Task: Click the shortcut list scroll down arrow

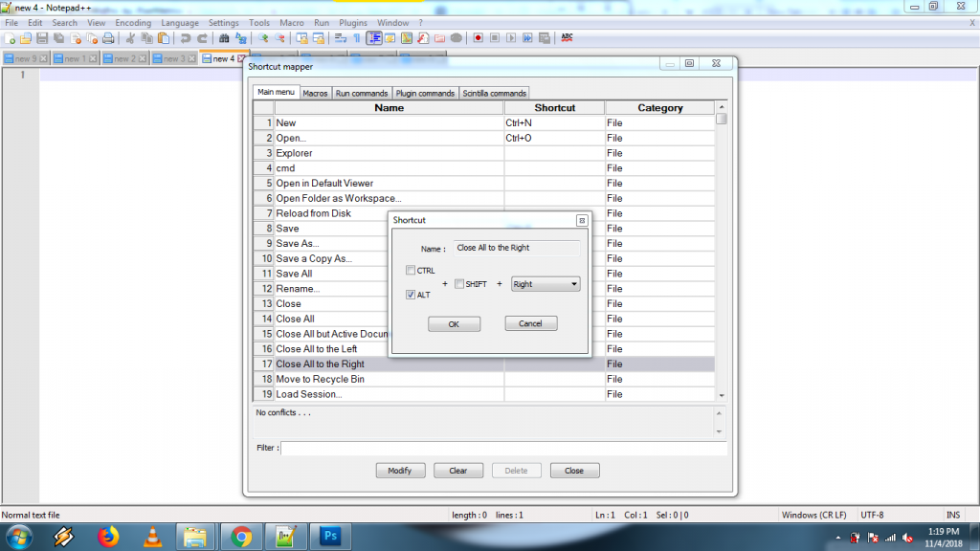Action: (x=722, y=395)
